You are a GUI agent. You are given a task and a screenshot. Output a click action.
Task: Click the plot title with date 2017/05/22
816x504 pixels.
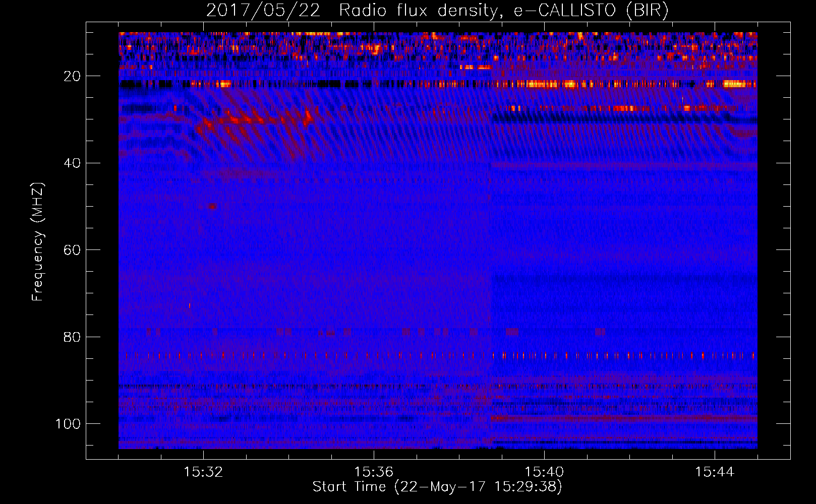coord(437,11)
